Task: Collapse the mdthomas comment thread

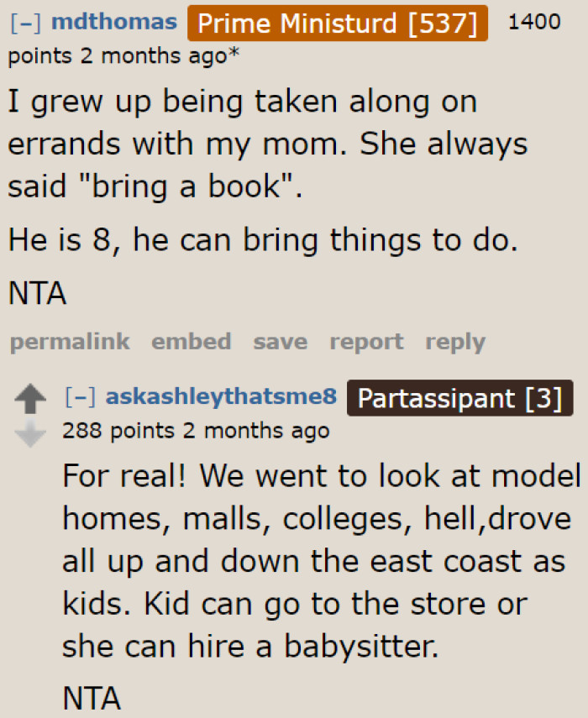Action: coord(25,22)
